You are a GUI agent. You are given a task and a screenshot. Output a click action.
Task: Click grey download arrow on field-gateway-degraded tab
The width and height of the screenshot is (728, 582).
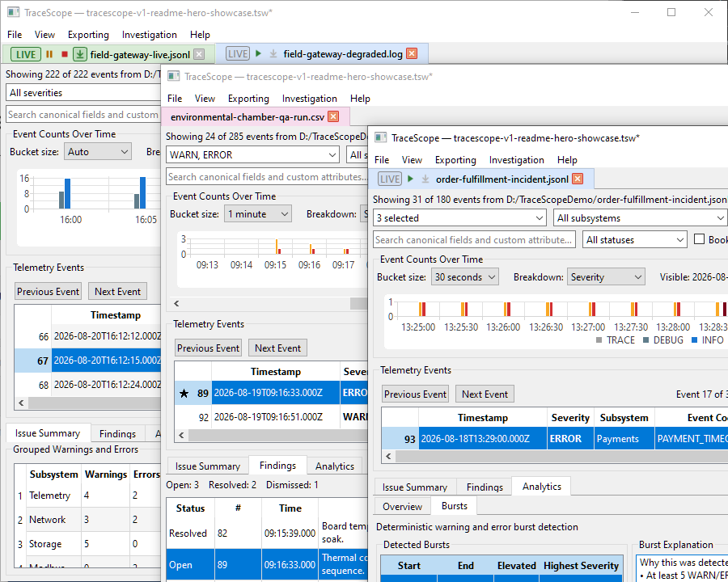pyautogui.click(x=273, y=54)
